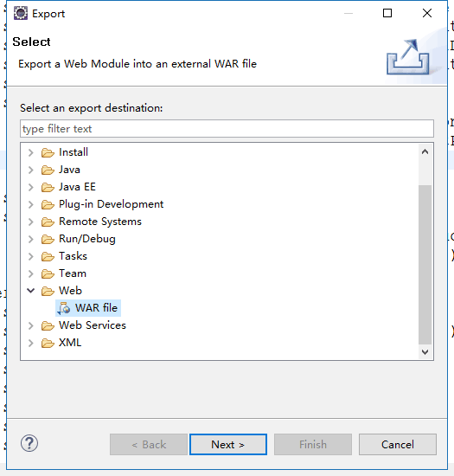The height and width of the screenshot is (476, 454).
Task: Select the Tasks tree item
Action: pyautogui.click(x=73, y=256)
